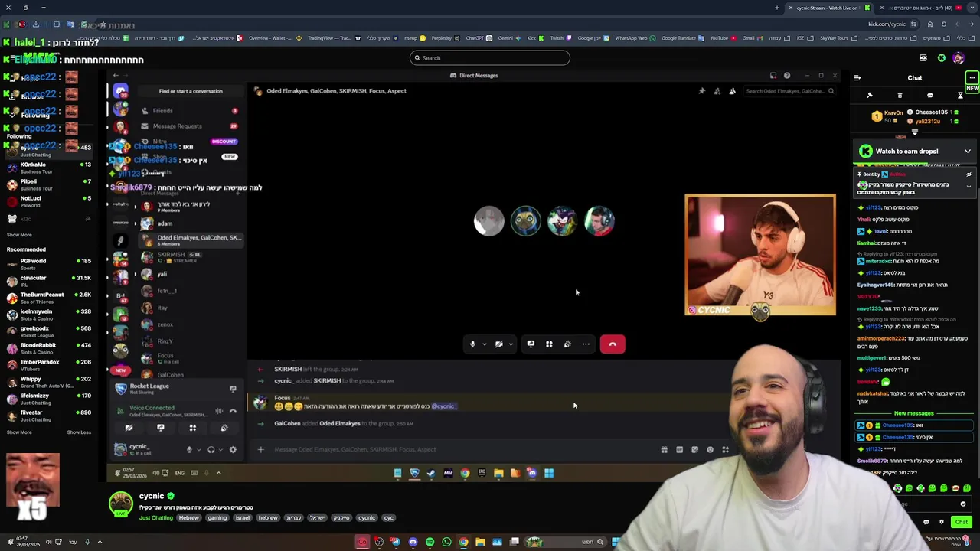Viewport: 980px width, 551px height.
Task: Expand Watch to earn drops banner
Action: pos(967,152)
